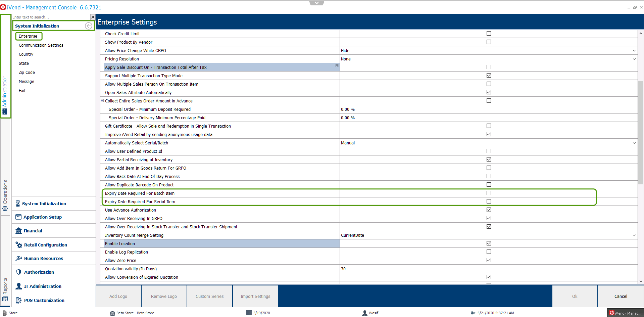Select Enterprise in the navigation list
The width and height of the screenshot is (644, 317).
point(28,36)
